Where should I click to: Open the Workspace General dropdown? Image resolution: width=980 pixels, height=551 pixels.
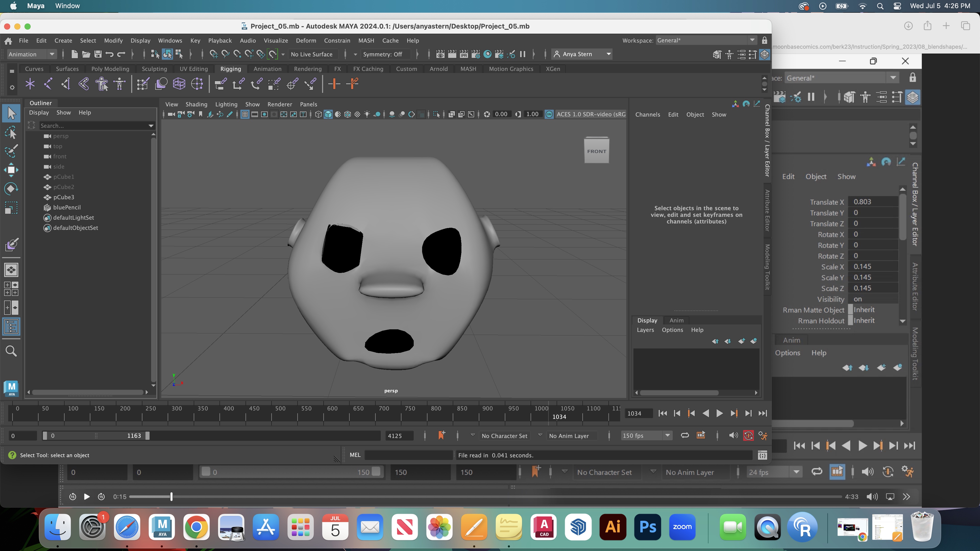coord(706,40)
